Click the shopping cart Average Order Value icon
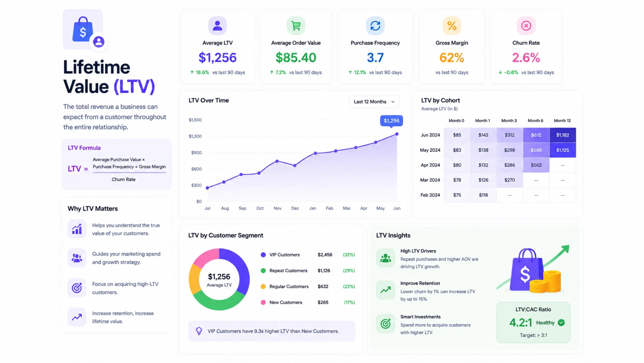644x363 pixels. pos(296,26)
